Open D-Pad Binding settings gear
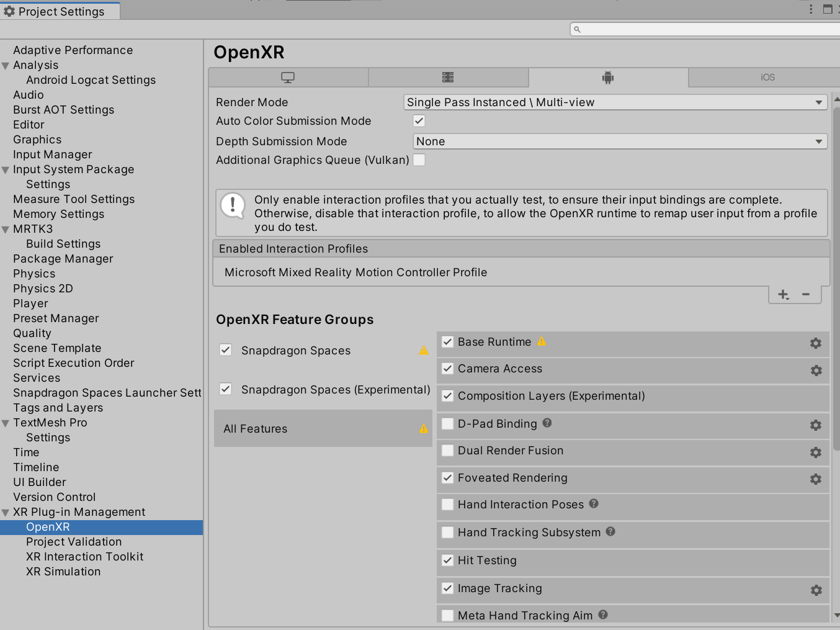Viewport: 840px width, 630px height. (816, 425)
